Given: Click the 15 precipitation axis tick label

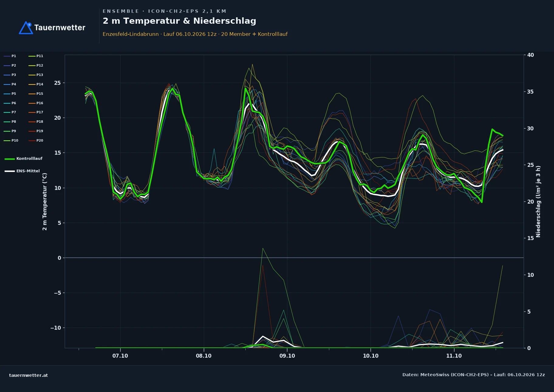Looking at the screenshot, I should 531,238.
